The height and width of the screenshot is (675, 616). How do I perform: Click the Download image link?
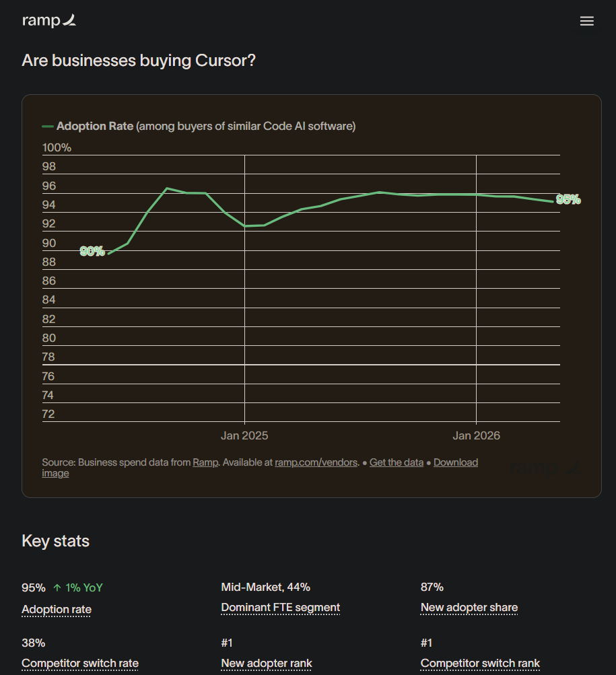tap(456, 462)
